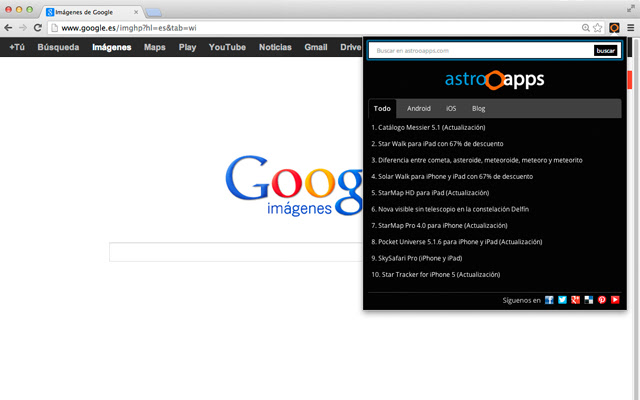This screenshot has height=400, width=640.
Task: Open SkySafari Pro article link
Action: coord(416,258)
